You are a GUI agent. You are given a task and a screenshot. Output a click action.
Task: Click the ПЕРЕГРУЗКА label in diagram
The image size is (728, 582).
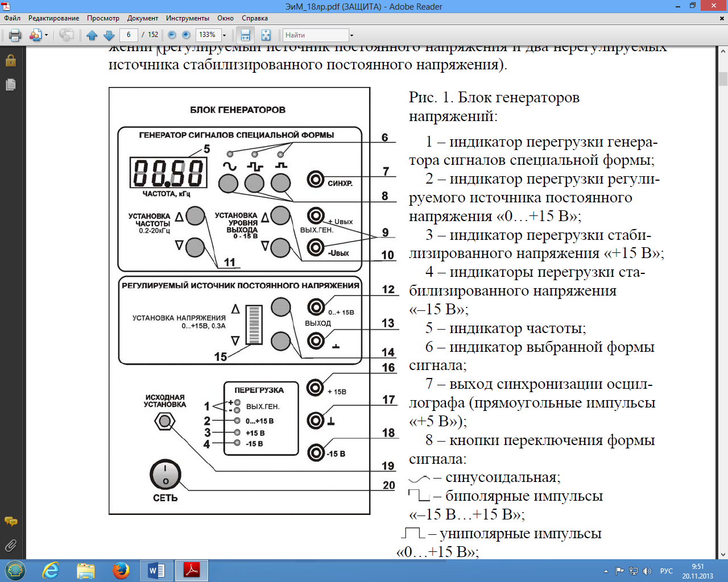pyautogui.click(x=259, y=390)
